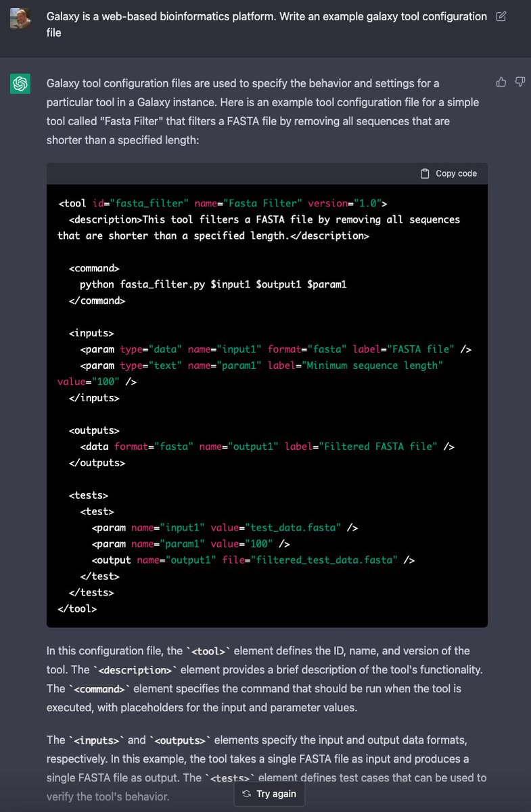The image size is (531, 812).
Task: Click the <outputs> opening tag
Action: [94, 431]
